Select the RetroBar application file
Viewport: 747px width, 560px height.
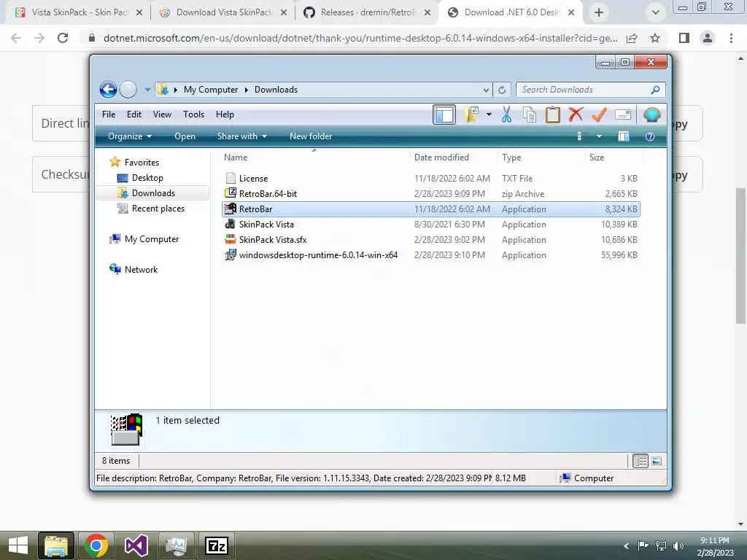[x=430, y=209]
